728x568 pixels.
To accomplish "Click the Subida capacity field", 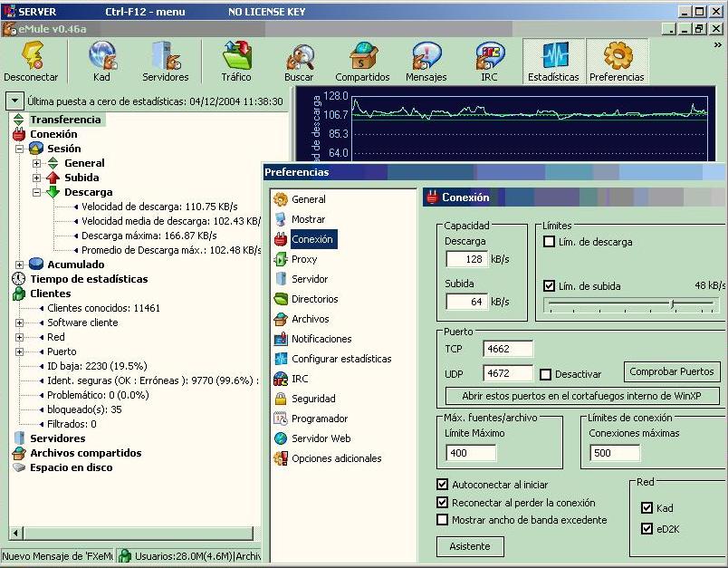I will click(466, 302).
